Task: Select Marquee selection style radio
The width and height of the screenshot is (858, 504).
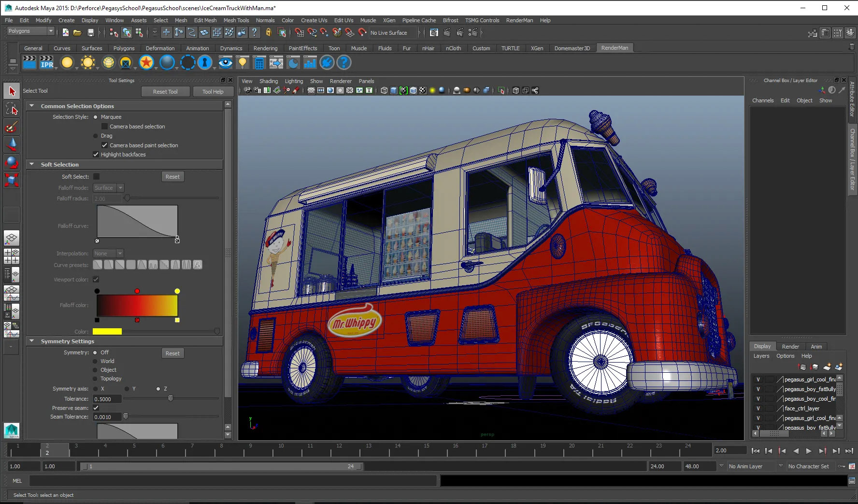Action: (95, 117)
